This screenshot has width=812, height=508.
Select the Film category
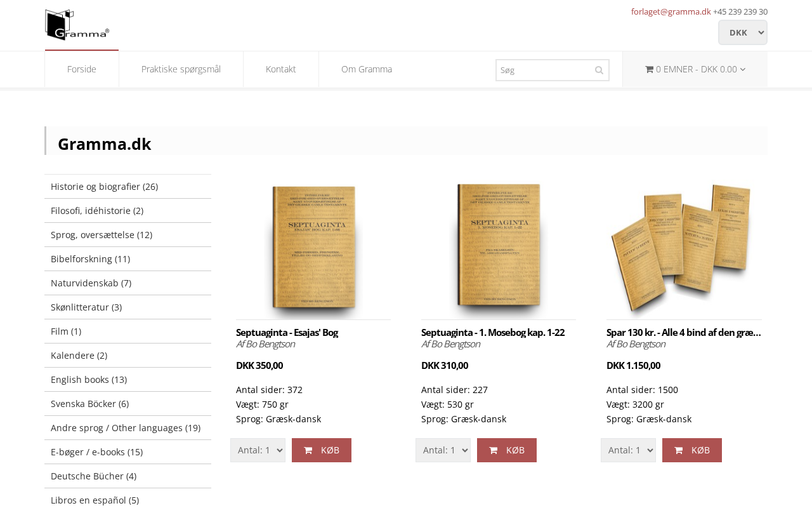[128, 331]
